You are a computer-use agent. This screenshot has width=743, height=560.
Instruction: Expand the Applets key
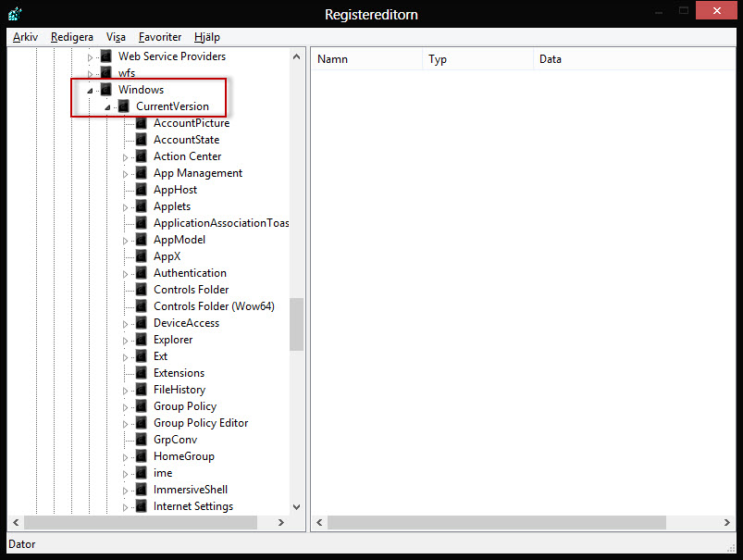click(125, 207)
